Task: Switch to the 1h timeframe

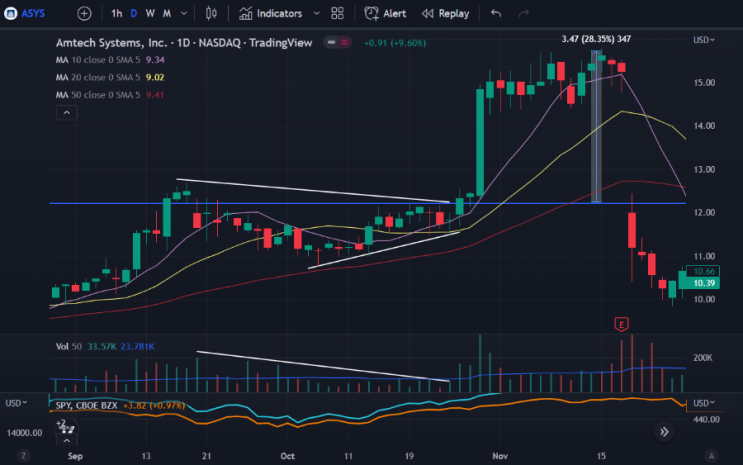Action: tap(116, 13)
